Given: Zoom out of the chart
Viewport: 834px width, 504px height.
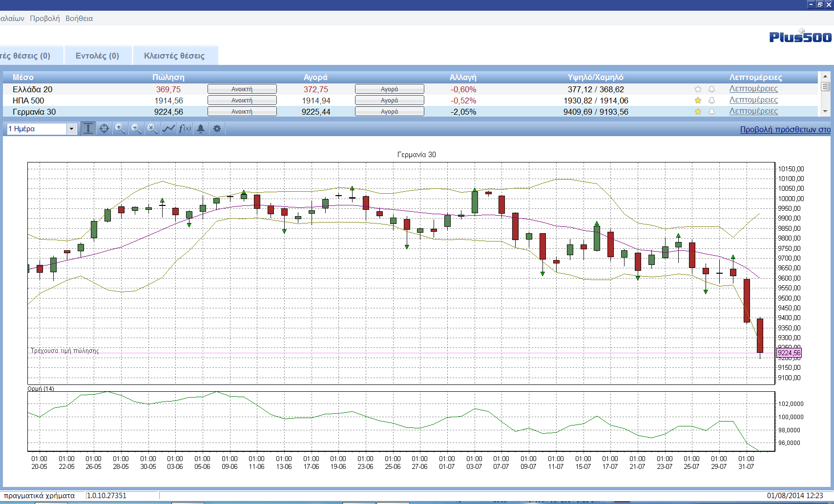Looking at the screenshot, I should 136,129.
